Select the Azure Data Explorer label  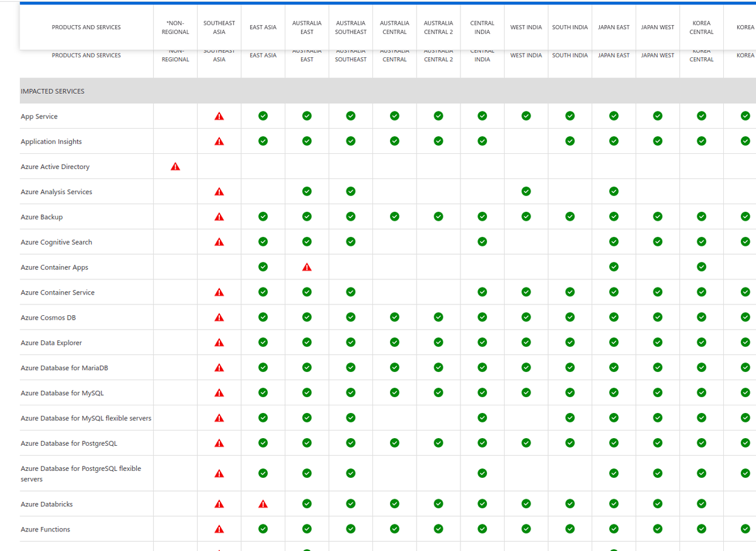tap(51, 343)
